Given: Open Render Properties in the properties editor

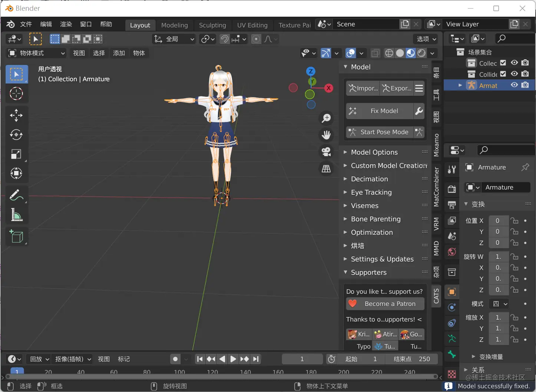Looking at the screenshot, I should [451, 189].
